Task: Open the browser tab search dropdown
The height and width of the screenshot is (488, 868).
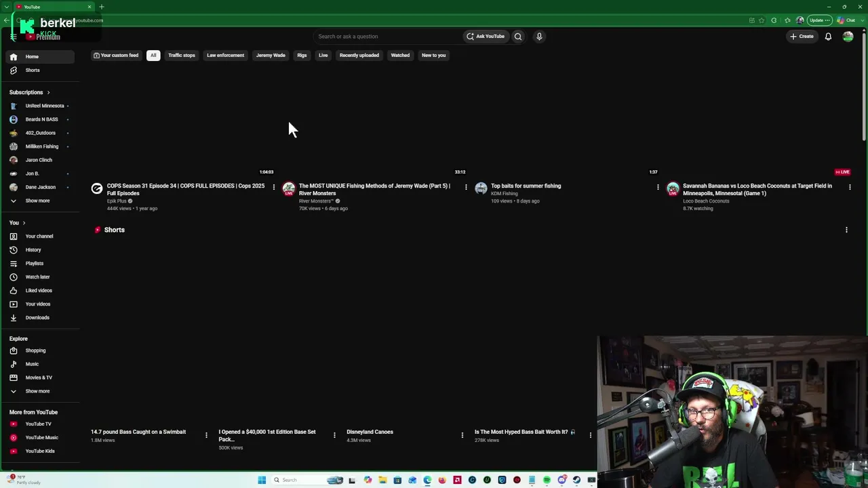Action: (6, 7)
